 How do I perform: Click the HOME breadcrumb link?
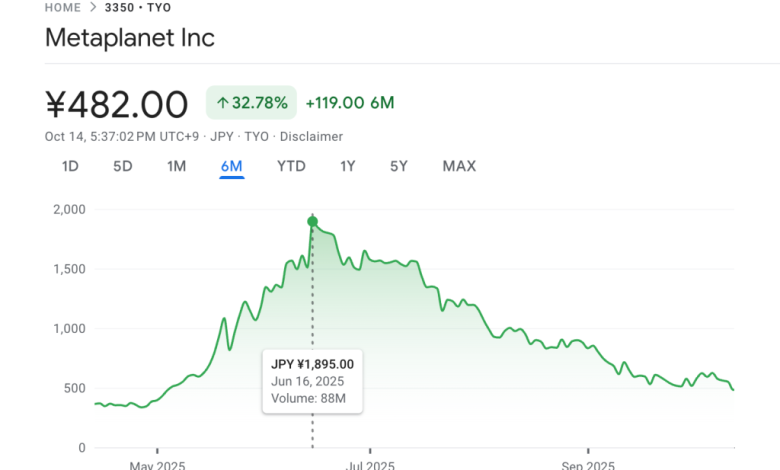pos(63,7)
